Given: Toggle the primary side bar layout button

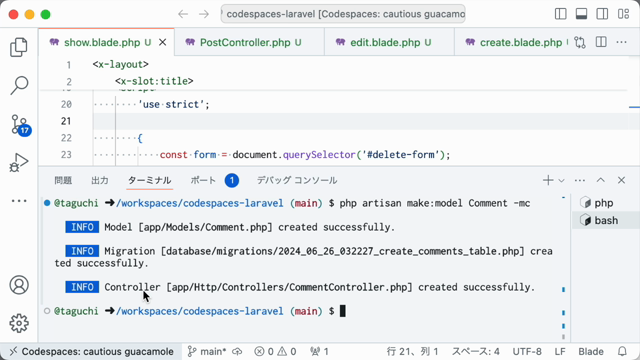Looking at the screenshot, I should click(561, 14).
